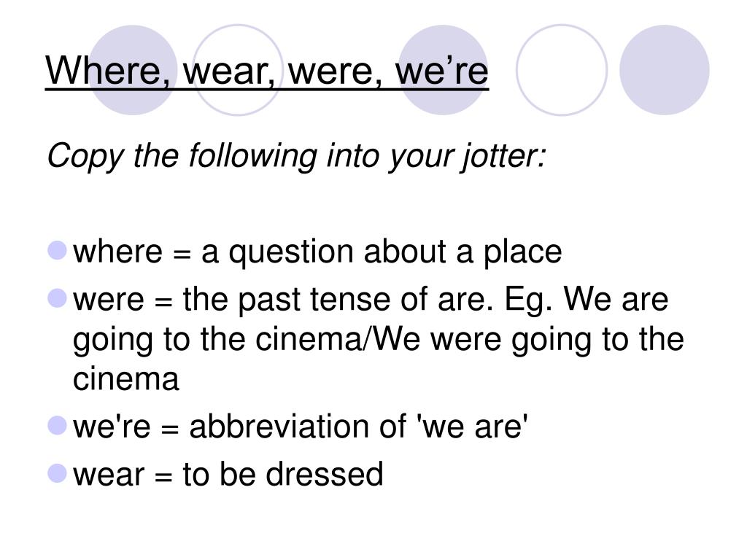
Task: Click the outlined circle behind the word "wear"
Action: tap(237, 70)
